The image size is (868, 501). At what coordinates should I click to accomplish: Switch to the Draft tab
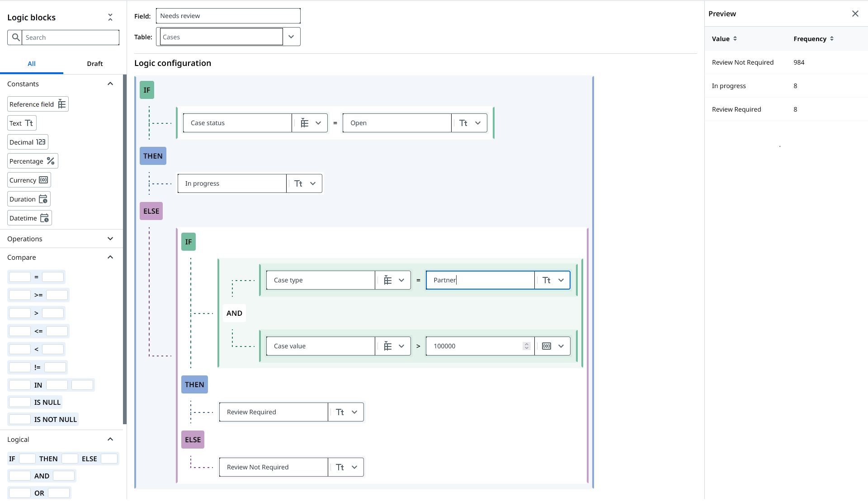click(x=94, y=63)
